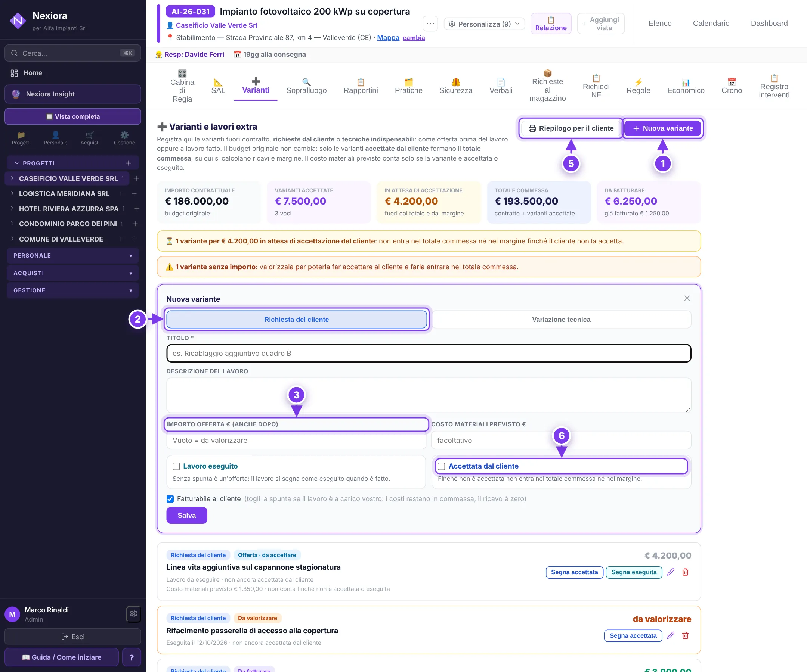Open the three-dots more options menu
The height and width of the screenshot is (672, 807).
coord(430,24)
